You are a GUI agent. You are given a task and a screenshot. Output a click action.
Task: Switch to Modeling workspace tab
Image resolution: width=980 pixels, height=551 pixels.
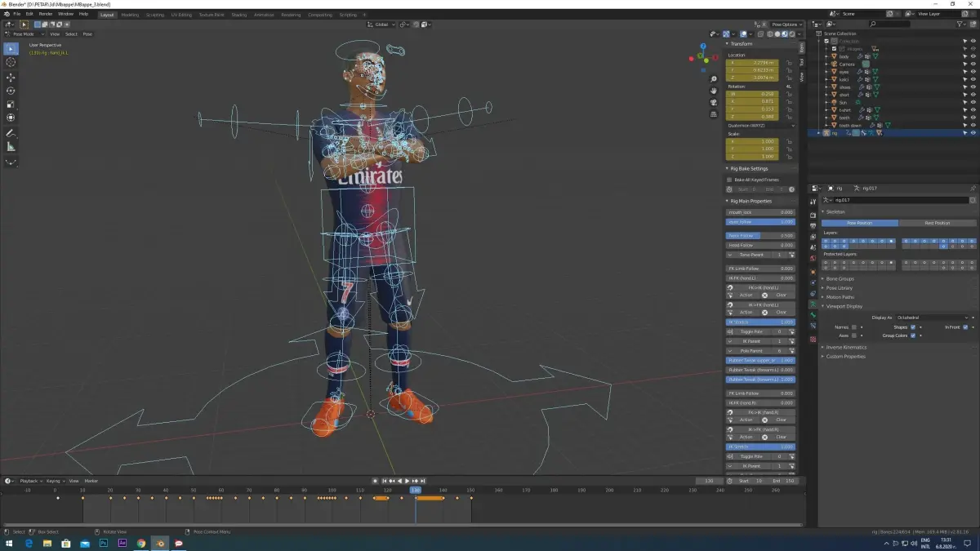tap(130, 15)
